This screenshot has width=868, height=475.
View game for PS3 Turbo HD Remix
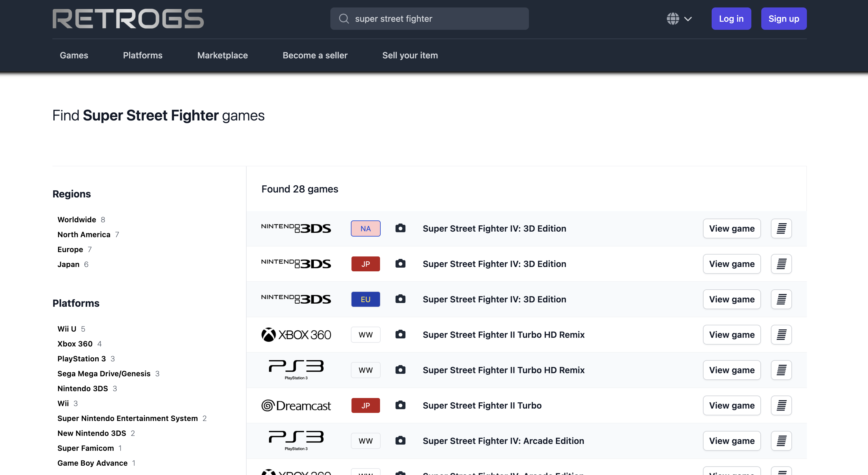(x=732, y=370)
